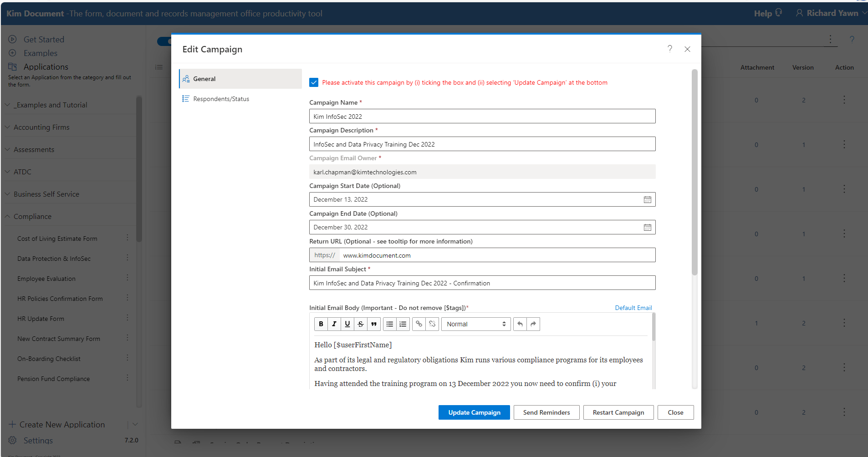
Task: Insert bulleted list in email body
Action: (390, 324)
